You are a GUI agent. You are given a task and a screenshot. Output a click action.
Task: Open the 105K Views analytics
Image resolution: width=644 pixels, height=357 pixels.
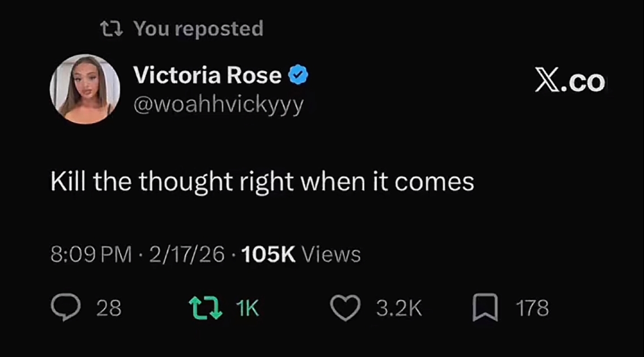coord(301,255)
